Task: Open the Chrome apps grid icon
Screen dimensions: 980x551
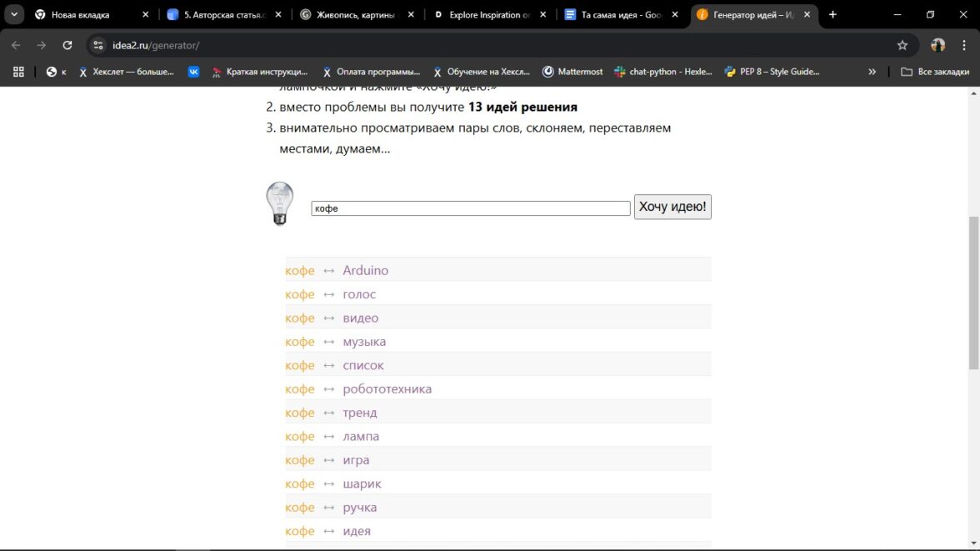Action: tap(18, 72)
